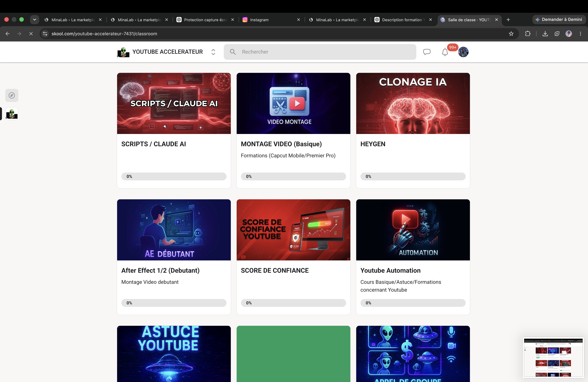
Task: Click the address bar URL
Action: (104, 34)
